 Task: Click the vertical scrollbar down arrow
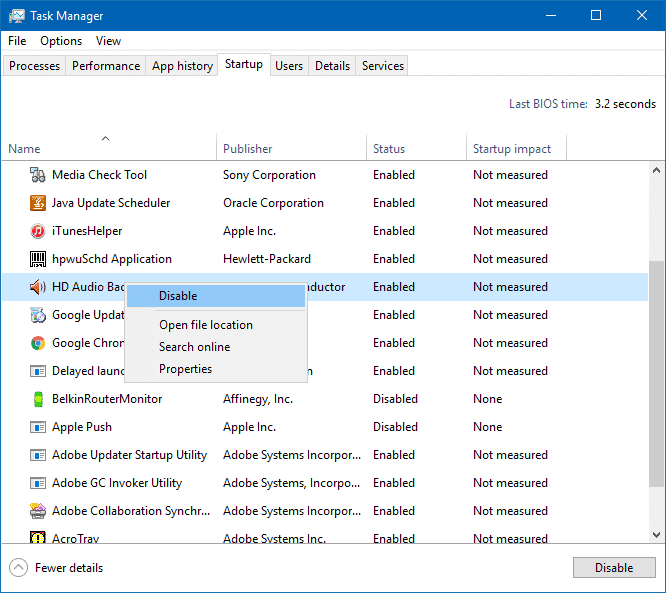[657, 535]
